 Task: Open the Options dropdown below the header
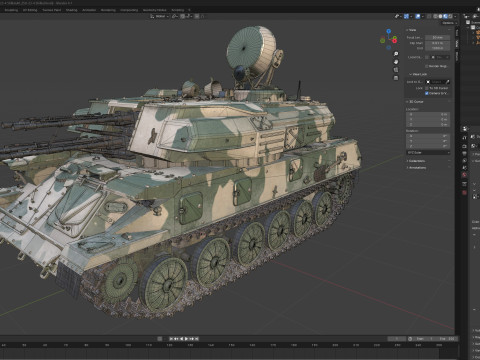[x=450, y=23]
